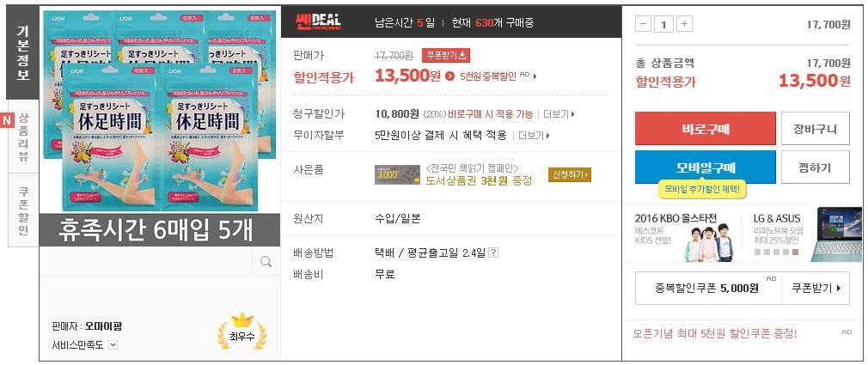Expand the 서비스만족도 dropdown arrow

click(113, 345)
